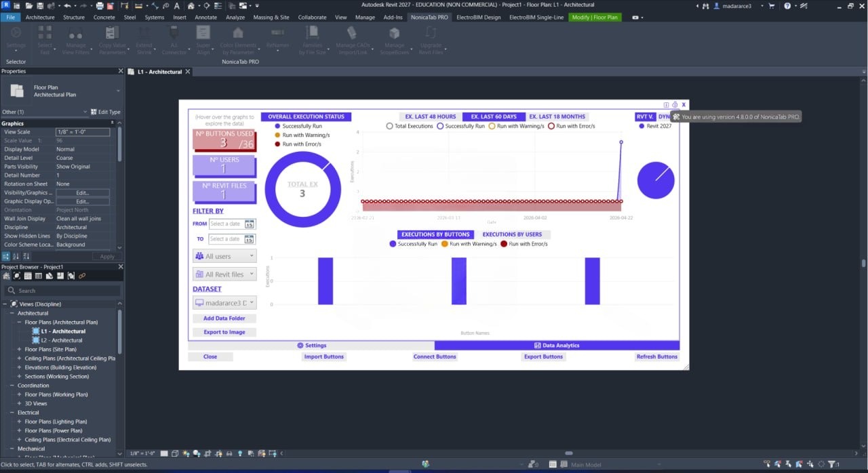The height and width of the screenshot is (473, 868).
Task: Click the ReNamer ribbon tool
Action: pos(277,41)
